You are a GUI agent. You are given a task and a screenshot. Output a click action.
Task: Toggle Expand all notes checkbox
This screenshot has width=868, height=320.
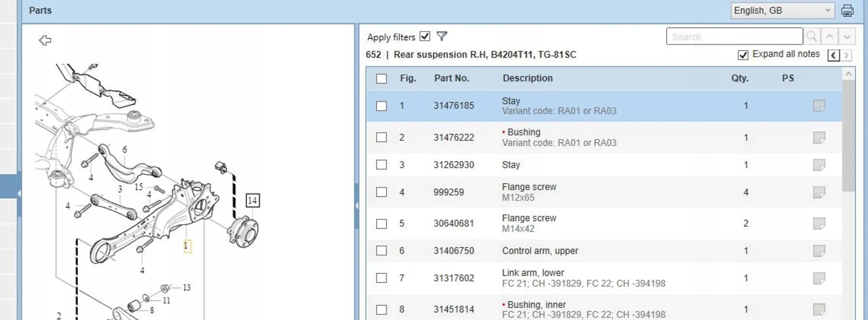743,55
